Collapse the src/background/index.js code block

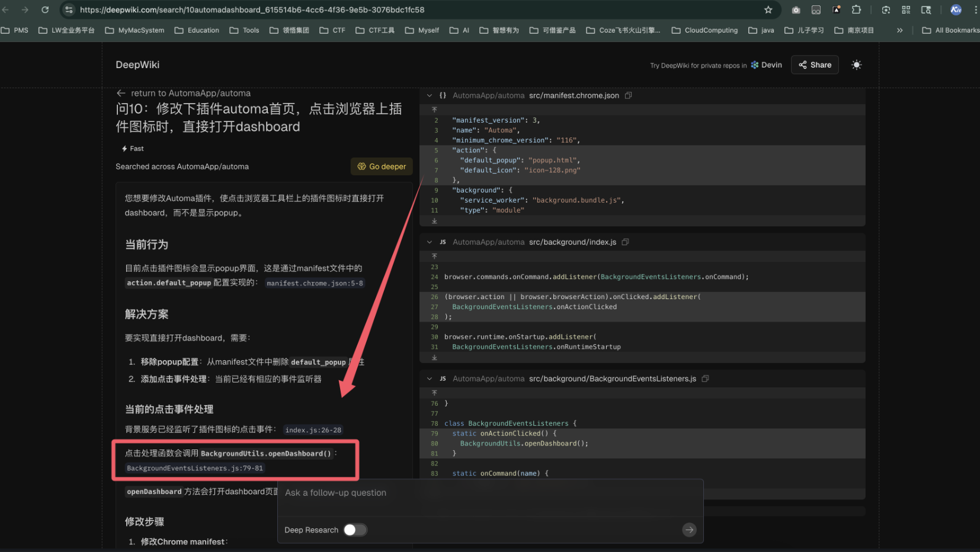(430, 242)
